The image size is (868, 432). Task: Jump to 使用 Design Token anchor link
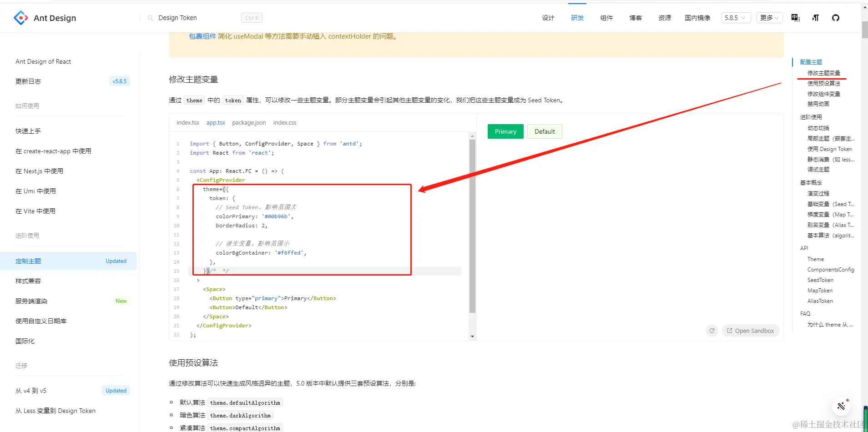[x=830, y=149]
